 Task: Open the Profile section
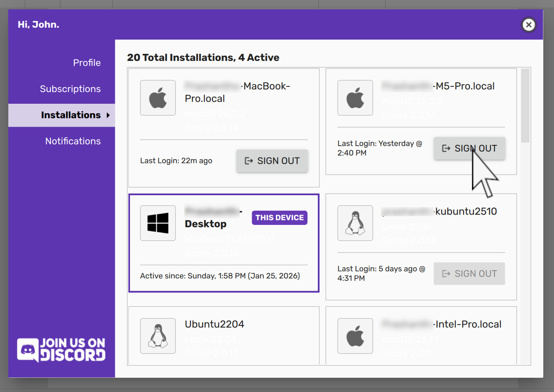(x=86, y=63)
